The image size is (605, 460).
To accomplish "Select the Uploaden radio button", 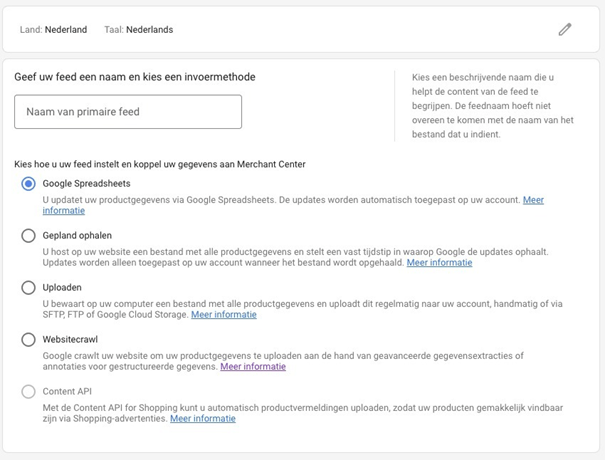I will click(29, 288).
